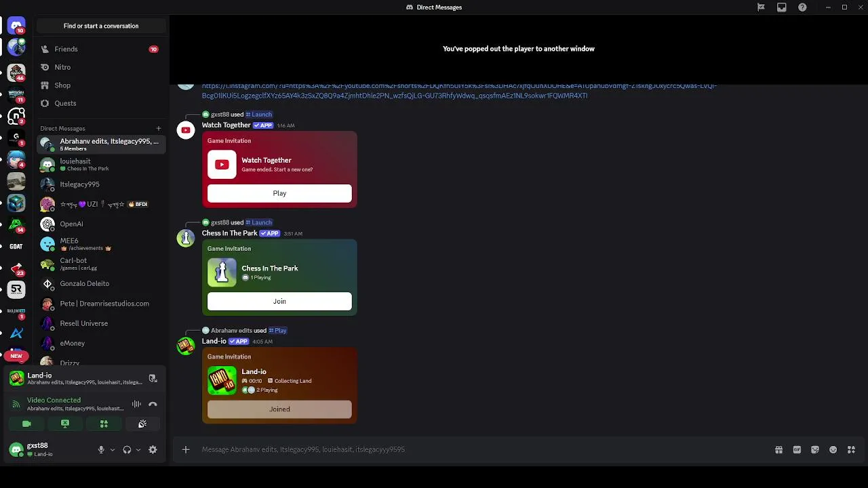This screenshot has height=488, width=868.
Task: Click the Chess In The Park game thumbnail
Action: click(222, 272)
